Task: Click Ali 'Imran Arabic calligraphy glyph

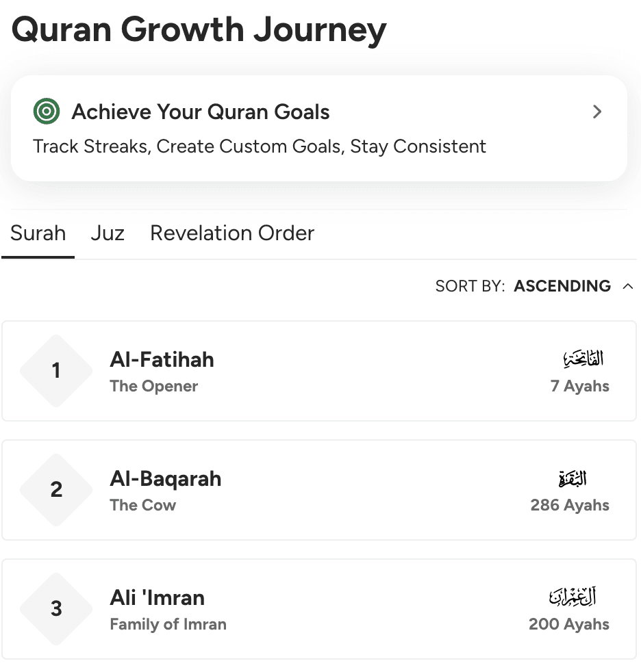Action: pos(573,597)
